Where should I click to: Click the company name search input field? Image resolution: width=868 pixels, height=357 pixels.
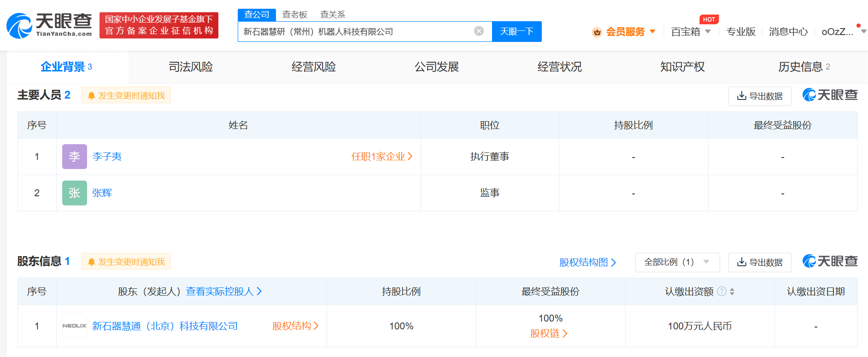tap(355, 31)
